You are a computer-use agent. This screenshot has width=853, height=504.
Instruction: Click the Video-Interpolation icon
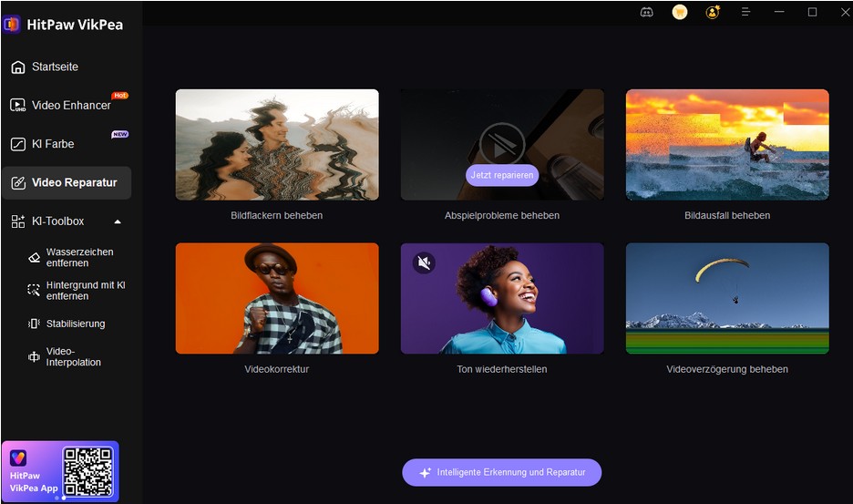tap(34, 356)
